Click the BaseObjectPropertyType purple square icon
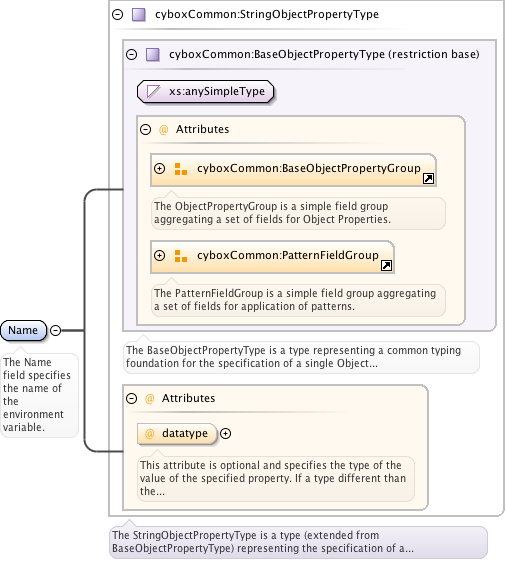The width and height of the screenshot is (506, 562). (153, 54)
